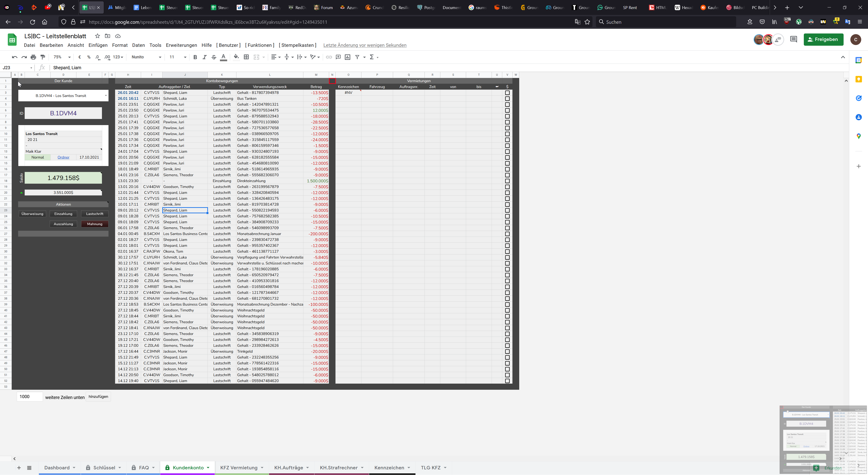Open Google Calendar side panel

coord(859,60)
